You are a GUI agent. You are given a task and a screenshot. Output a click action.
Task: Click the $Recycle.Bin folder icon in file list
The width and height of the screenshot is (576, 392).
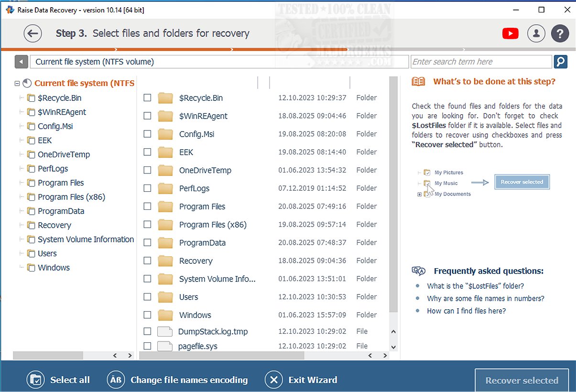pyautogui.click(x=165, y=98)
